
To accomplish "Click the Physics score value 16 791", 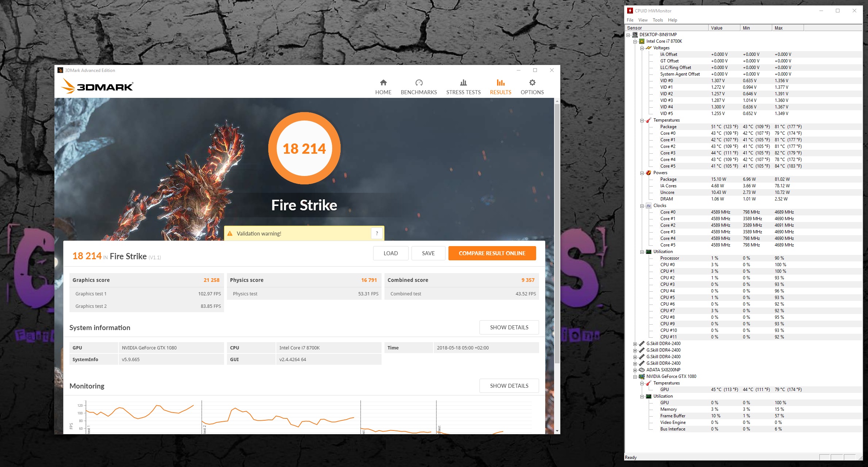I will [x=369, y=280].
